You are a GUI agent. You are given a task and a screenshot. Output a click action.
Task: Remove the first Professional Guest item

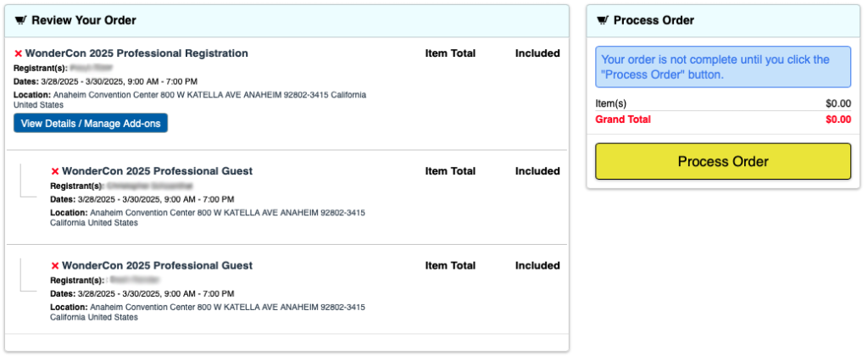[x=55, y=171]
